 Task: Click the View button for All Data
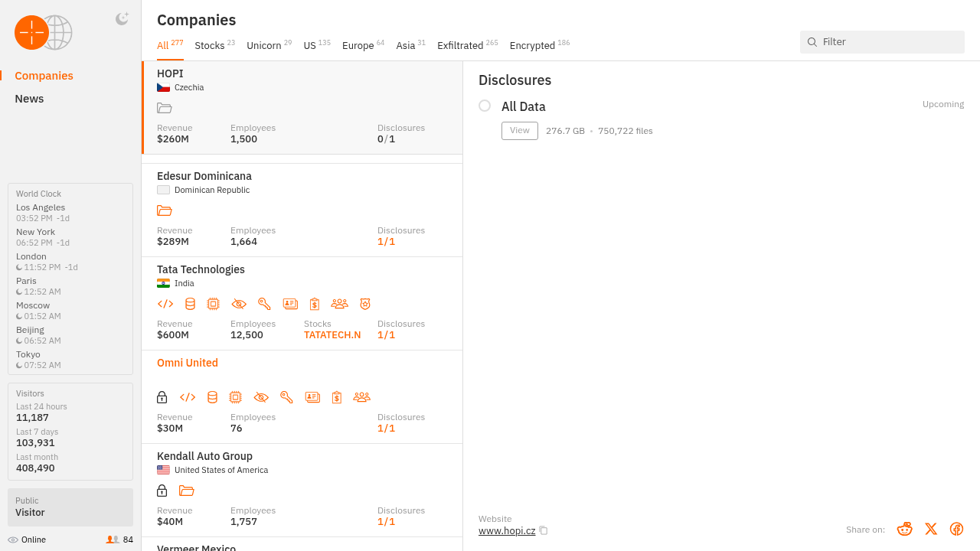(520, 131)
